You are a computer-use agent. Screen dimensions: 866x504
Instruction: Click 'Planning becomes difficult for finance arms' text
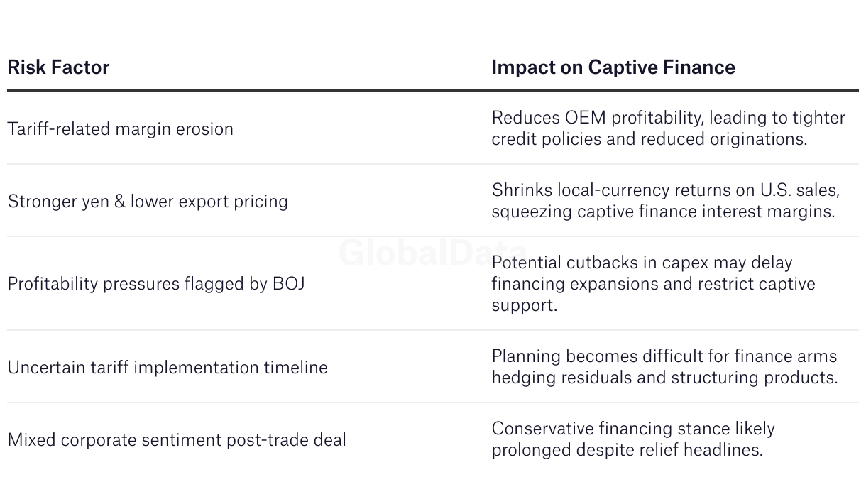coord(664,356)
